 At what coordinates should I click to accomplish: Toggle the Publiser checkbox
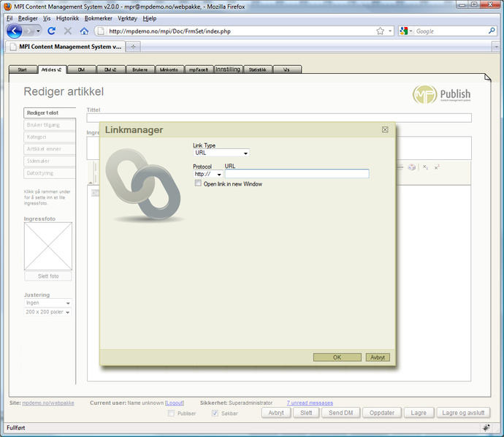click(172, 413)
